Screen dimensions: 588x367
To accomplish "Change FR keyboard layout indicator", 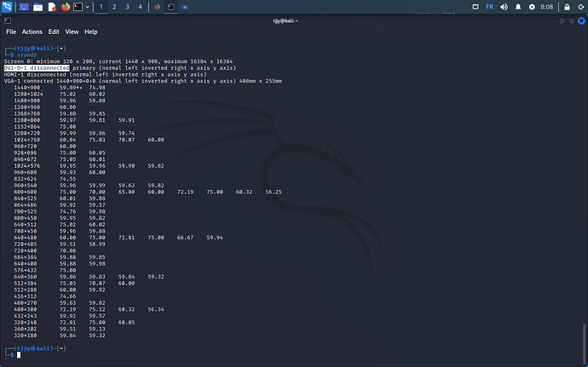I will pos(489,7).
